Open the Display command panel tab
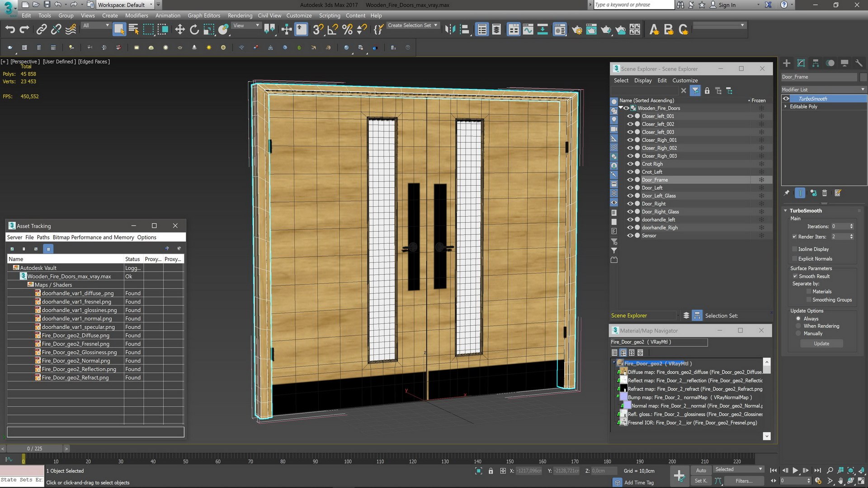Viewport: 868px width, 488px height. [x=844, y=63]
